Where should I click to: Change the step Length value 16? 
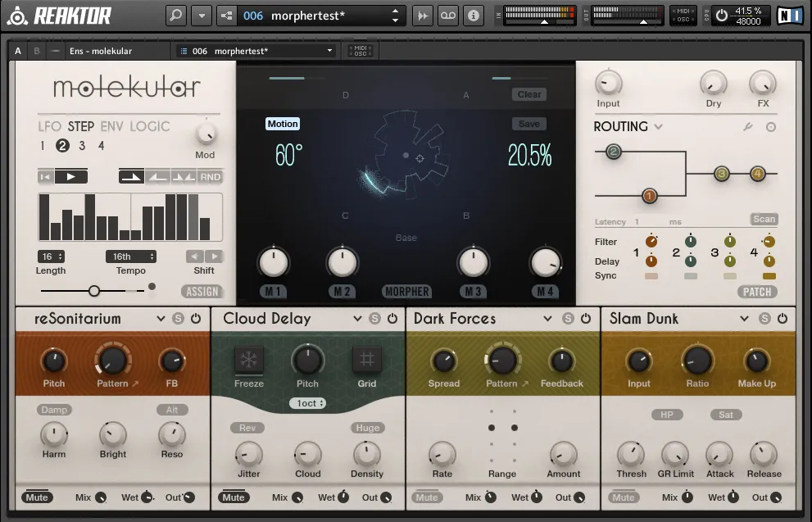(x=51, y=256)
